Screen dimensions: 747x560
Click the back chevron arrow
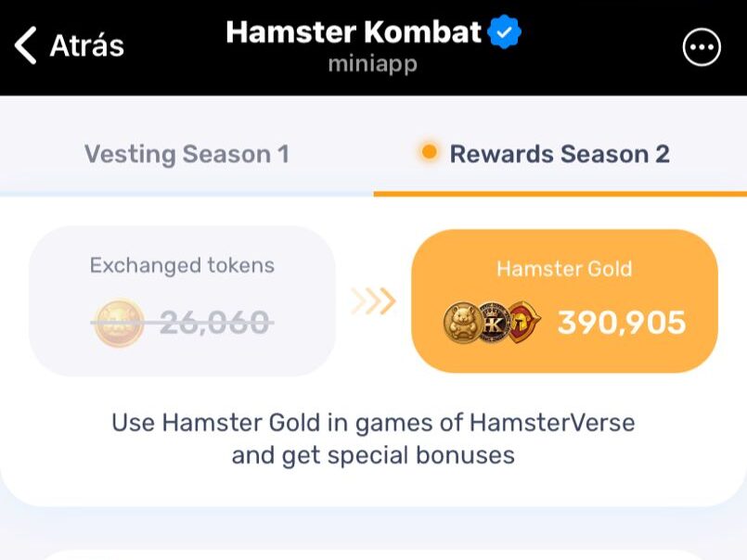click(x=26, y=44)
